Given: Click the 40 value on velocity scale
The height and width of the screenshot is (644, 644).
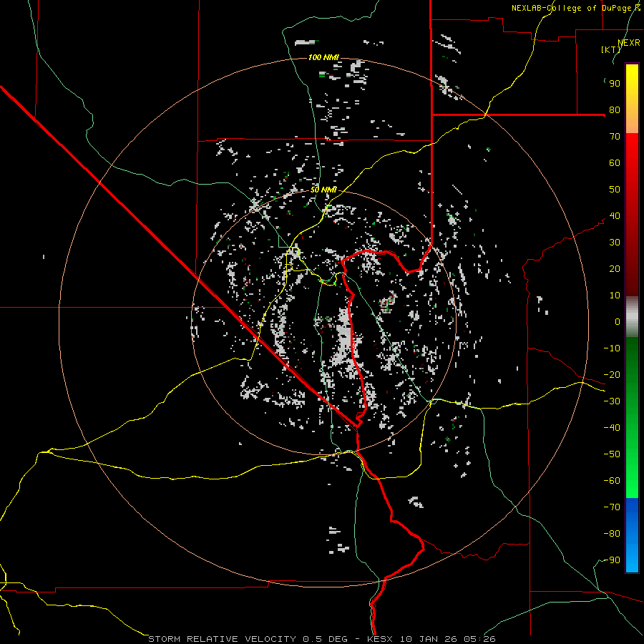Looking at the screenshot, I should [615, 215].
